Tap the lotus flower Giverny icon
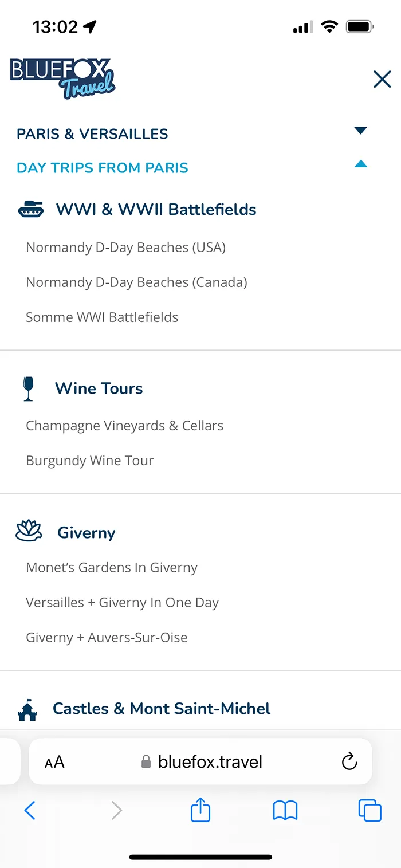The height and width of the screenshot is (868, 401). (x=29, y=532)
